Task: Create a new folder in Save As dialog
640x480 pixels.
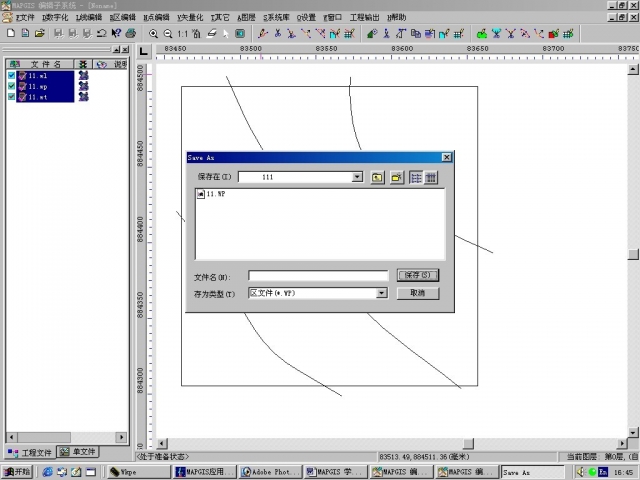Action: [x=396, y=177]
